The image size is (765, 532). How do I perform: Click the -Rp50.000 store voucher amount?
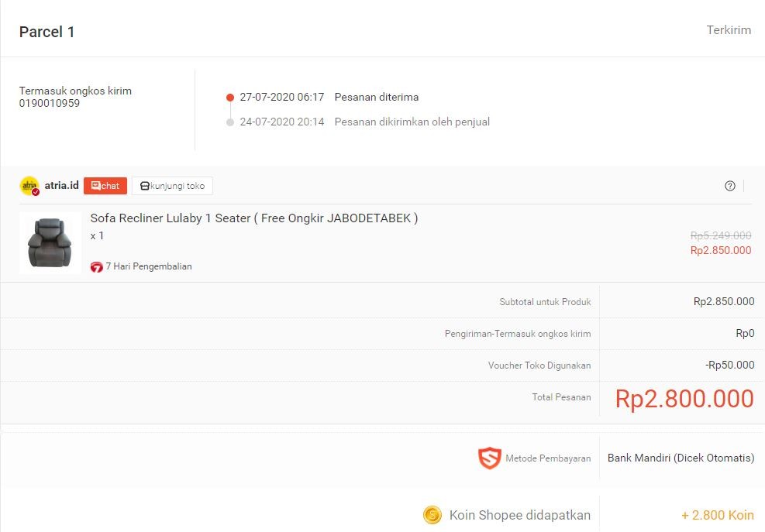point(729,365)
